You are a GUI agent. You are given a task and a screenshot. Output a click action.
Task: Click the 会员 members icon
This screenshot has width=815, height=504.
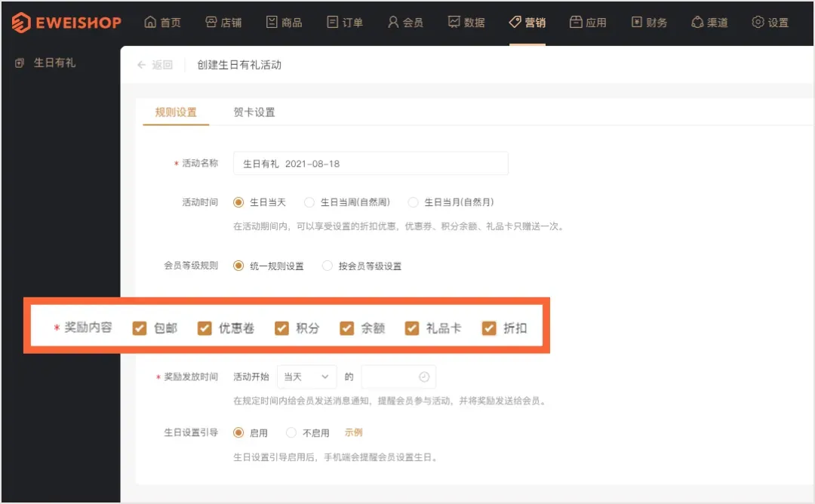392,22
